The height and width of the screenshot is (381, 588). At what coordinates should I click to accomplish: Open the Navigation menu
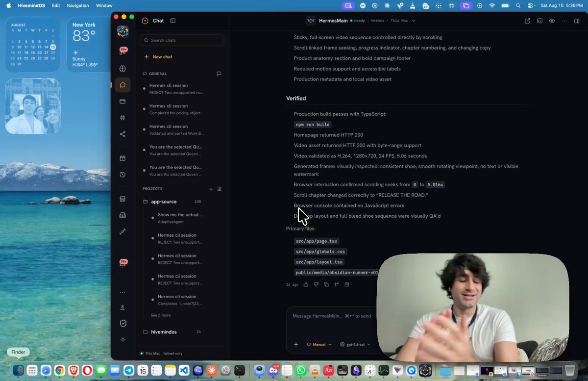click(x=78, y=5)
